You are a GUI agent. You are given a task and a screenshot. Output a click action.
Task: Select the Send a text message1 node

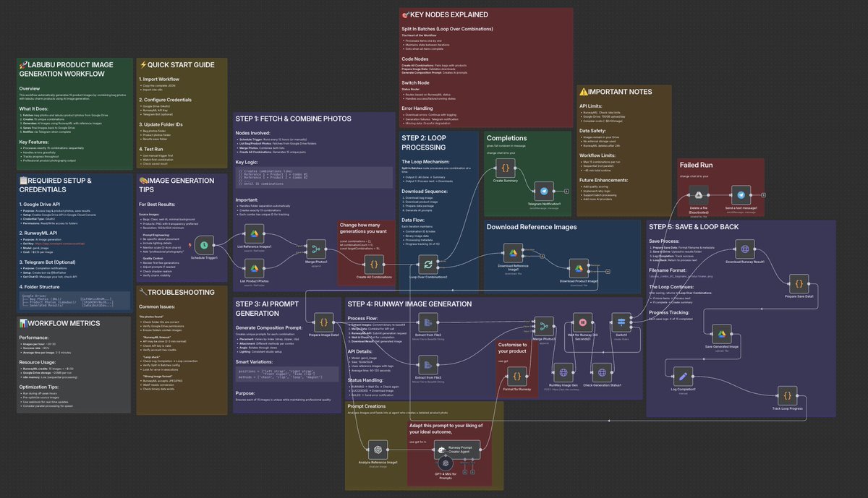[x=741, y=194]
